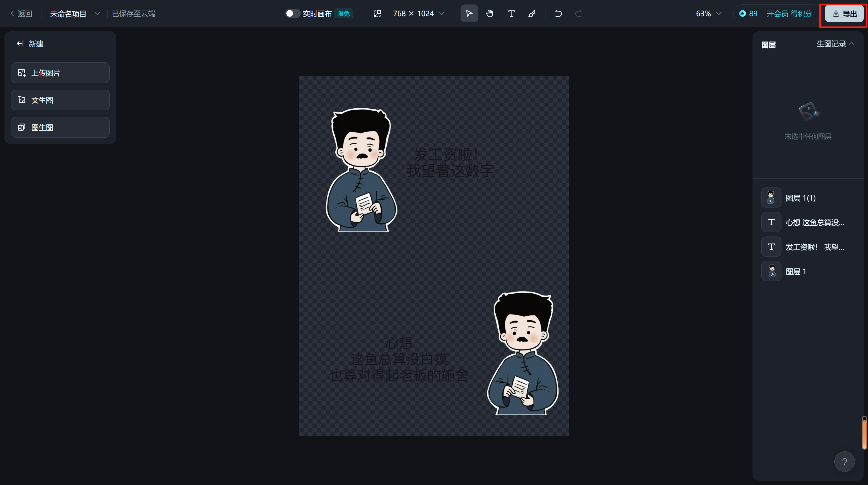Expand the 生图记录 panel
This screenshot has height=485, width=868.
tap(835, 44)
